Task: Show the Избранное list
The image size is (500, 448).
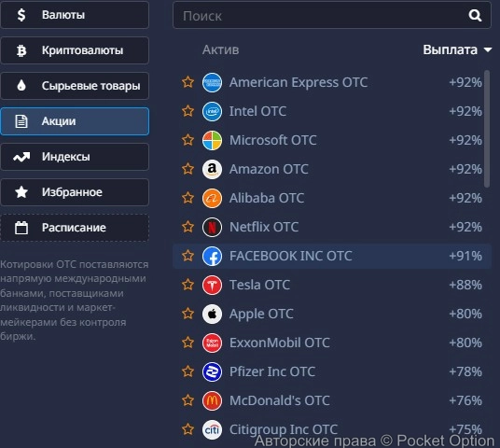Action: (75, 192)
